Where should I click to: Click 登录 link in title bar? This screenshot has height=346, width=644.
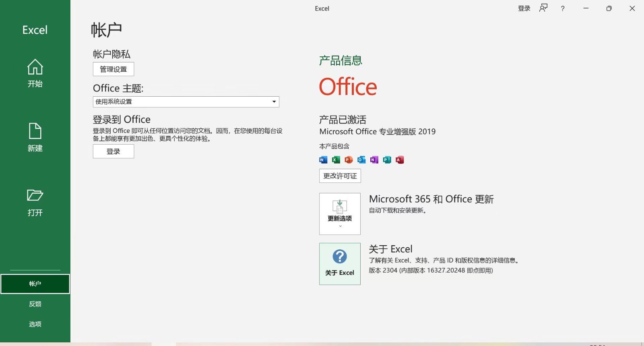pos(524,8)
